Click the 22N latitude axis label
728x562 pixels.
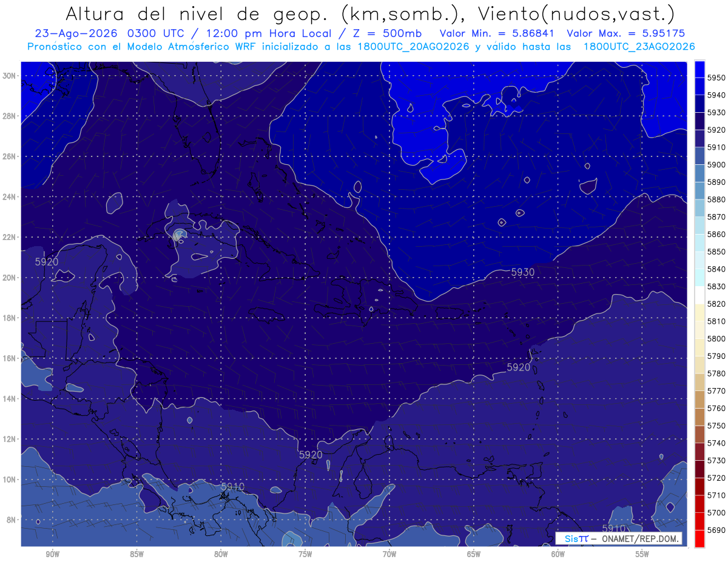pos(9,237)
